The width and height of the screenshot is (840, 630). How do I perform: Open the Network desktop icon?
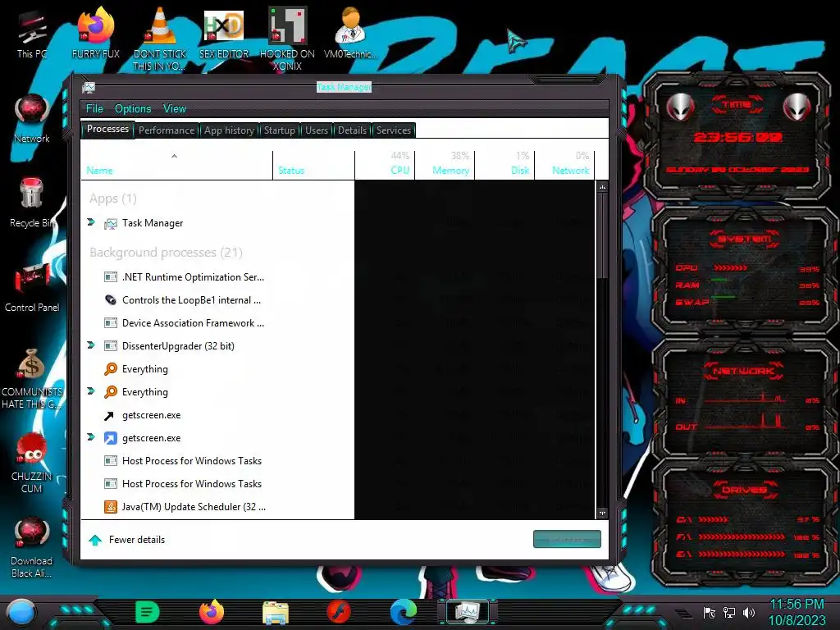(x=32, y=119)
